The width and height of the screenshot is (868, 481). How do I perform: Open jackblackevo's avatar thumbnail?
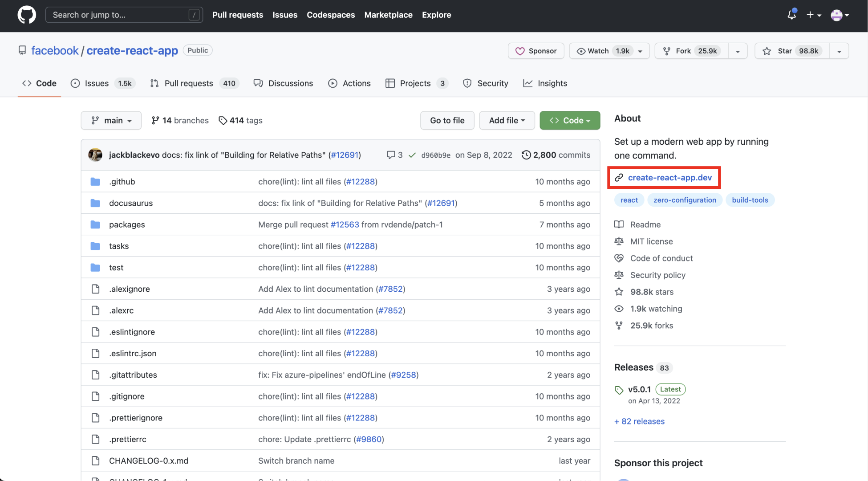tap(95, 155)
